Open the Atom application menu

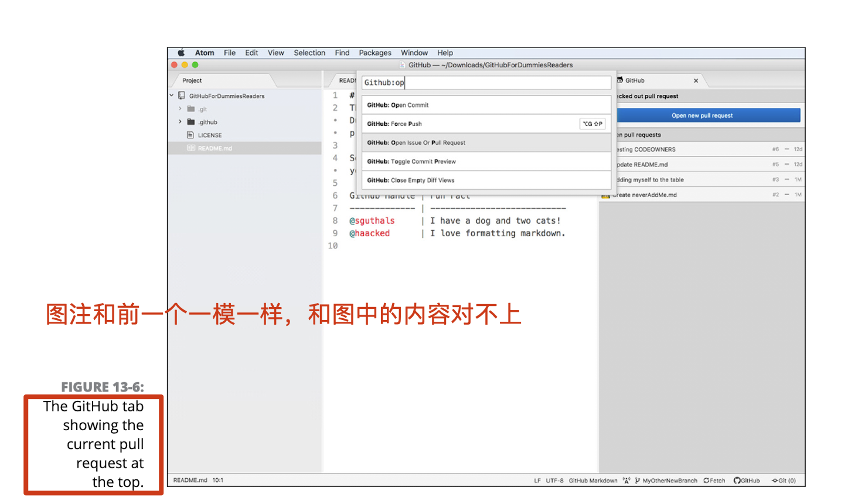(x=205, y=53)
